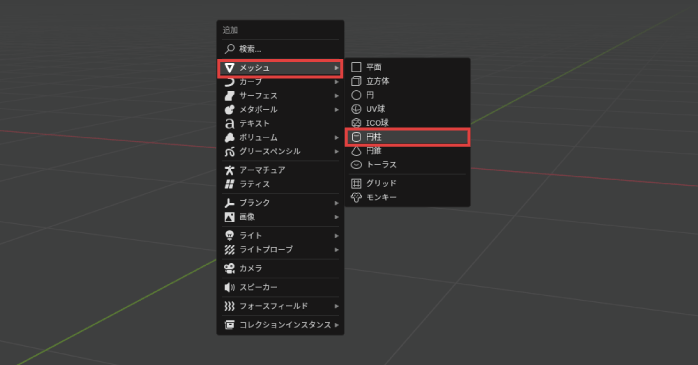698x365 pixels.
Task: Add an アーマチュア (Armature) object
Action: (x=280, y=170)
